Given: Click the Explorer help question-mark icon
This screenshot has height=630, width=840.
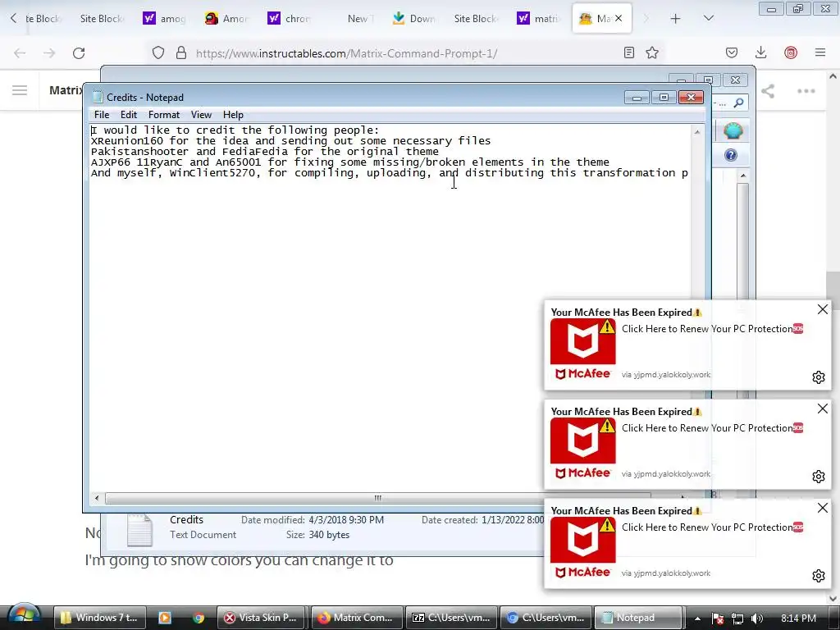Looking at the screenshot, I should click(x=731, y=155).
